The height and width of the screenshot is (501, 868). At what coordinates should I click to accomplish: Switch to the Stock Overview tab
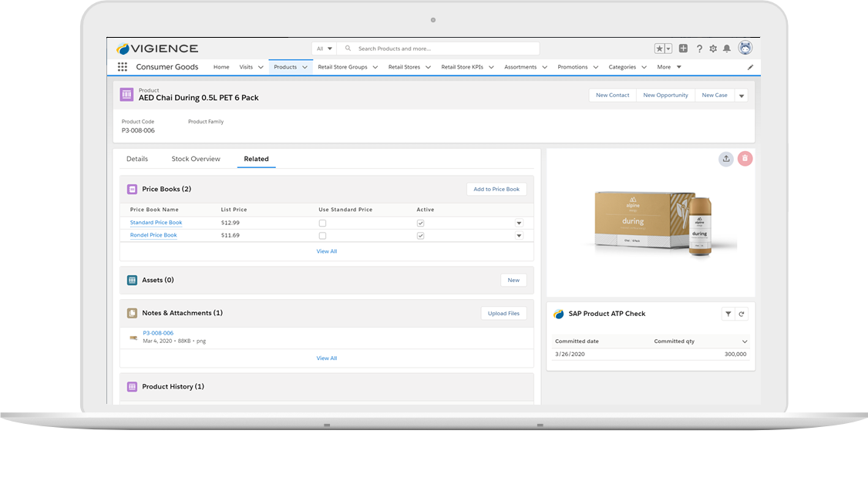(196, 159)
